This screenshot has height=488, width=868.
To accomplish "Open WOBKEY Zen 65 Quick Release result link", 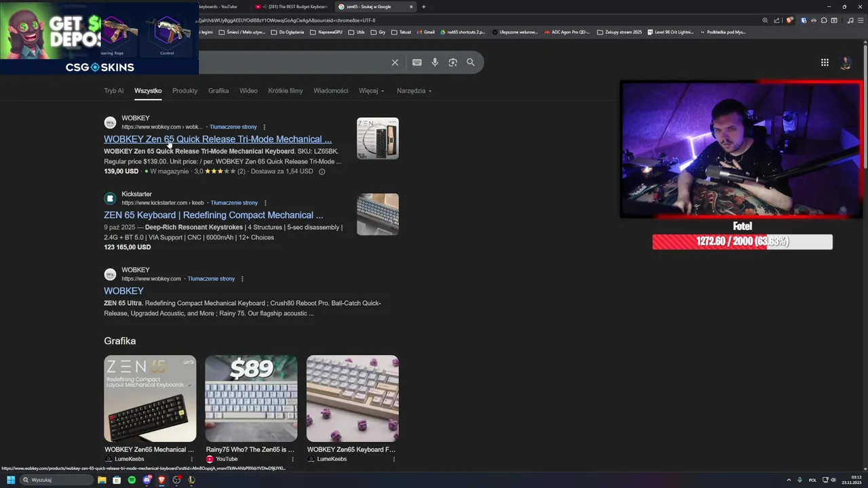I will pyautogui.click(x=218, y=139).
